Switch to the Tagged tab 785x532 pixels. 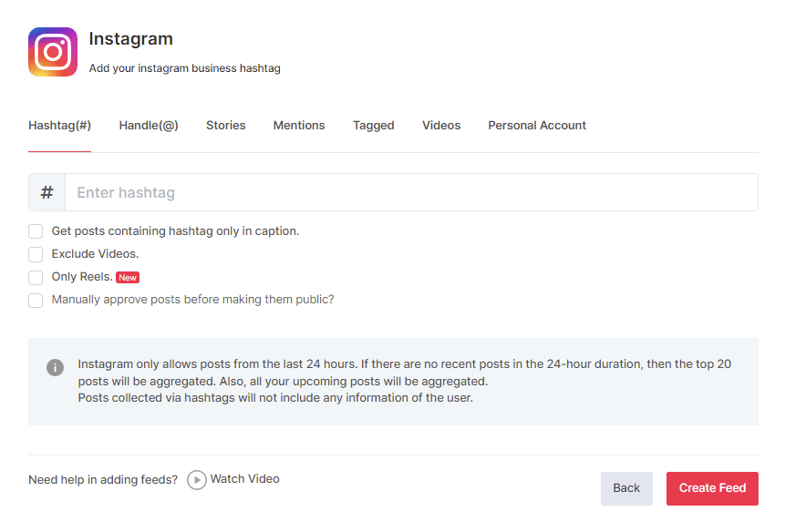[x=374, y=126]
